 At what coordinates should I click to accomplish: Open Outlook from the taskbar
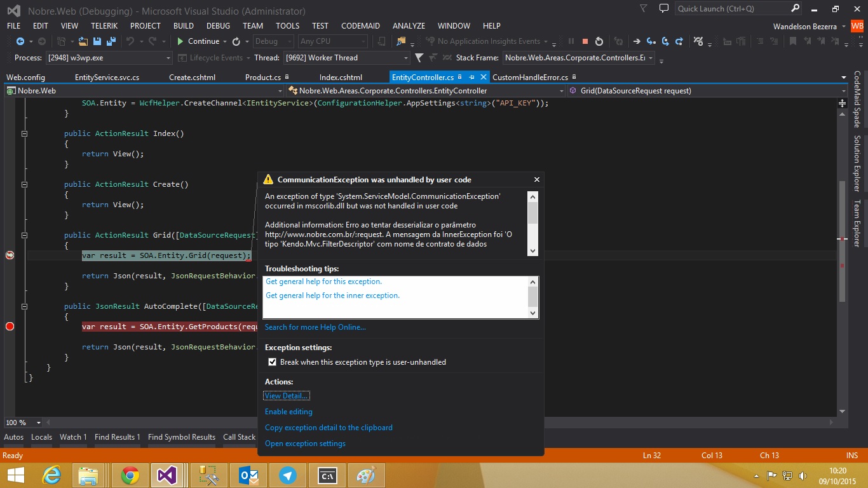(248, 475)
